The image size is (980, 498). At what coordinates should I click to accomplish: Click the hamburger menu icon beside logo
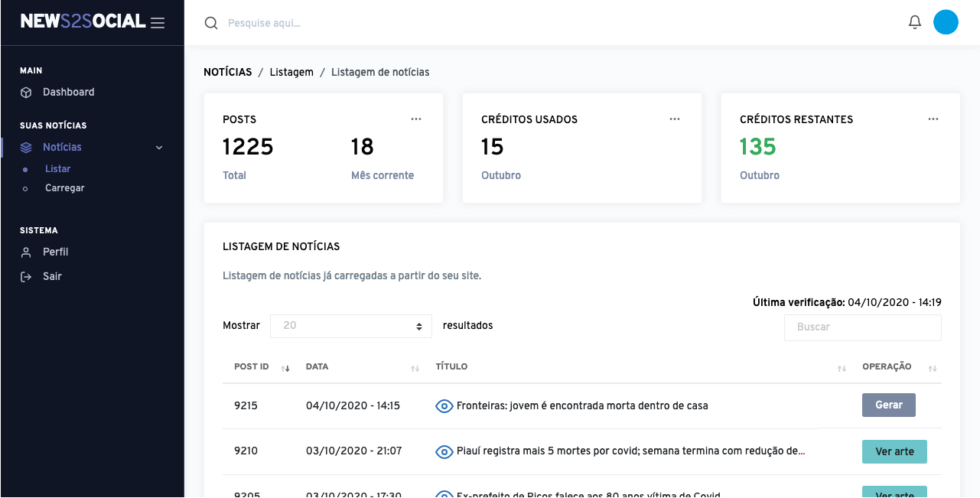(x=158, y=23)
